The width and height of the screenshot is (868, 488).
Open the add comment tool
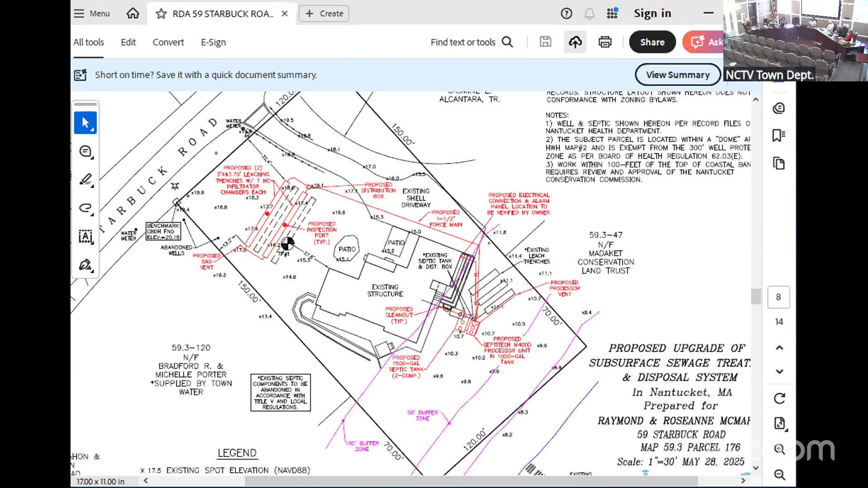pyautogui.click(x=85, y=151)
